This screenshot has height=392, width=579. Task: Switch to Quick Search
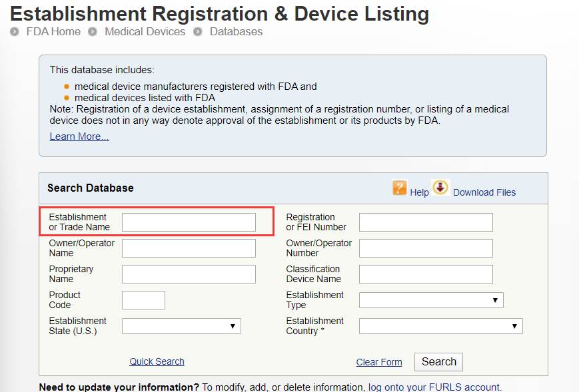[157, 361]
